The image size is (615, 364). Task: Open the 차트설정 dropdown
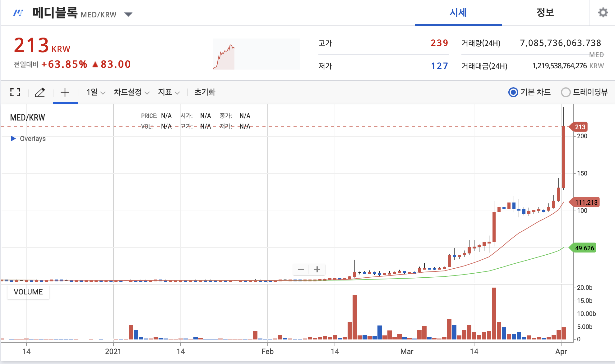point(132,92)
